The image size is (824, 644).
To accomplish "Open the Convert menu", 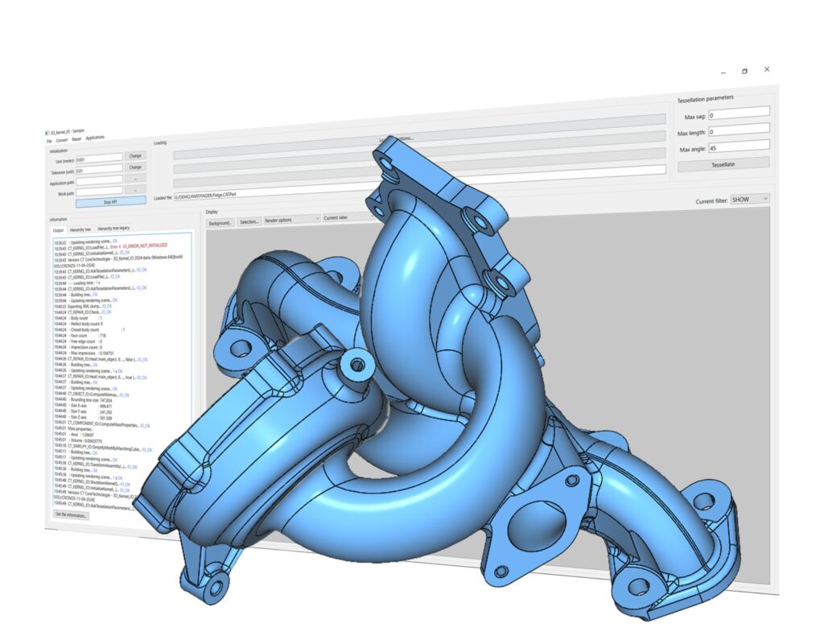I will (61, 140).
